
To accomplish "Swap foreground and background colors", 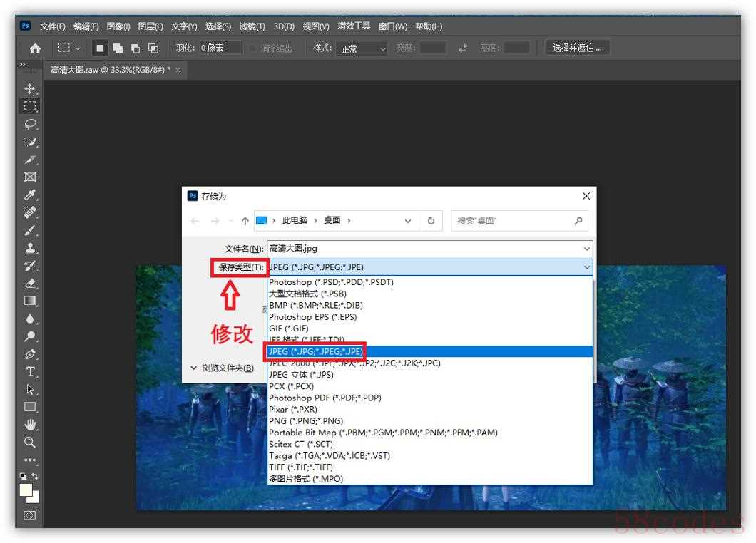I will 35,476.
